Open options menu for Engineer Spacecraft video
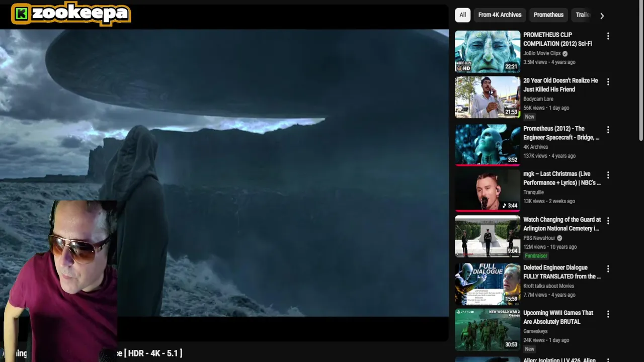 coord(608,130)
